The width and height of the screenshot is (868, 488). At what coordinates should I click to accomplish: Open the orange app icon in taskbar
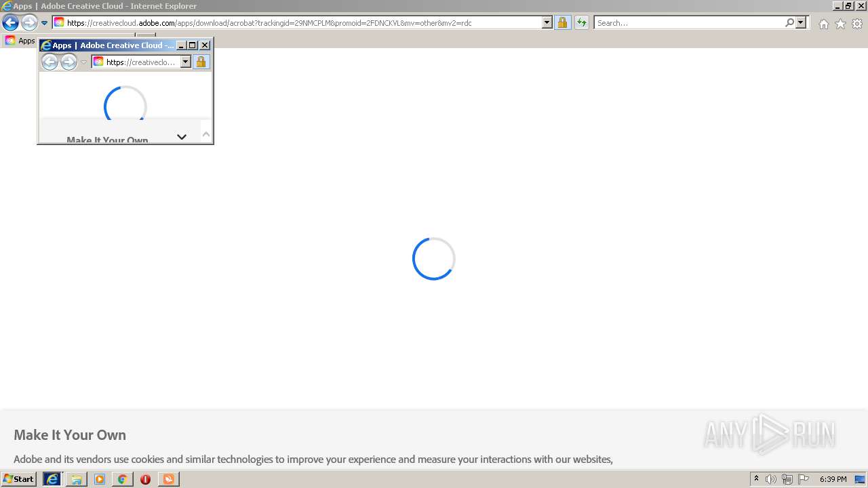click(x=168, y=479)
